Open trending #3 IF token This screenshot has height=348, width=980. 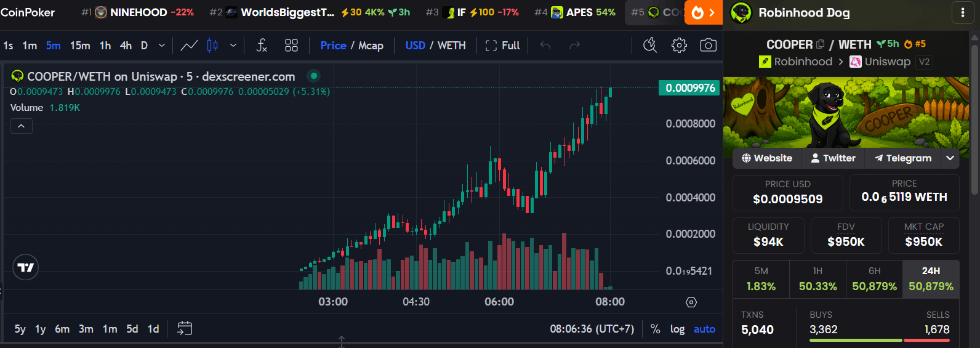click(472, 12)
